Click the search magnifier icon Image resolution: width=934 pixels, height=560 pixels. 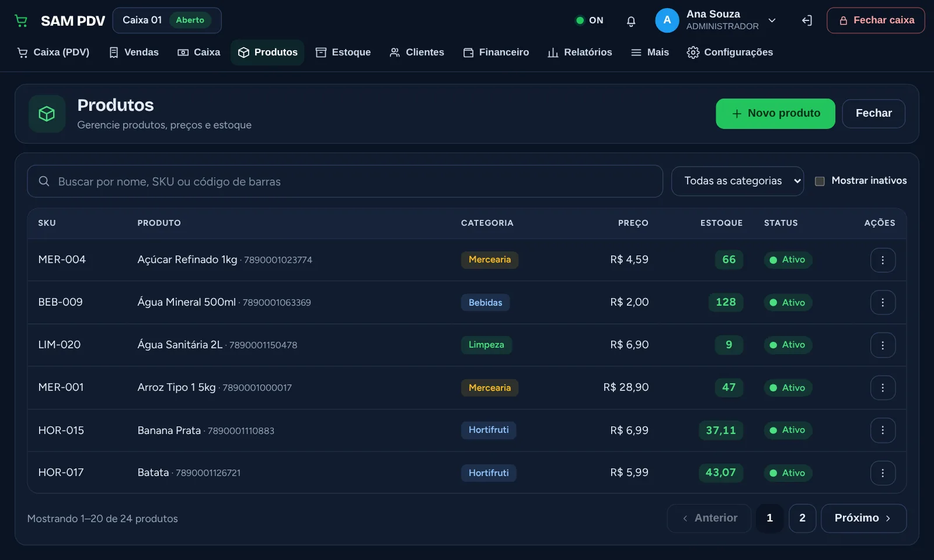[44, 181]
